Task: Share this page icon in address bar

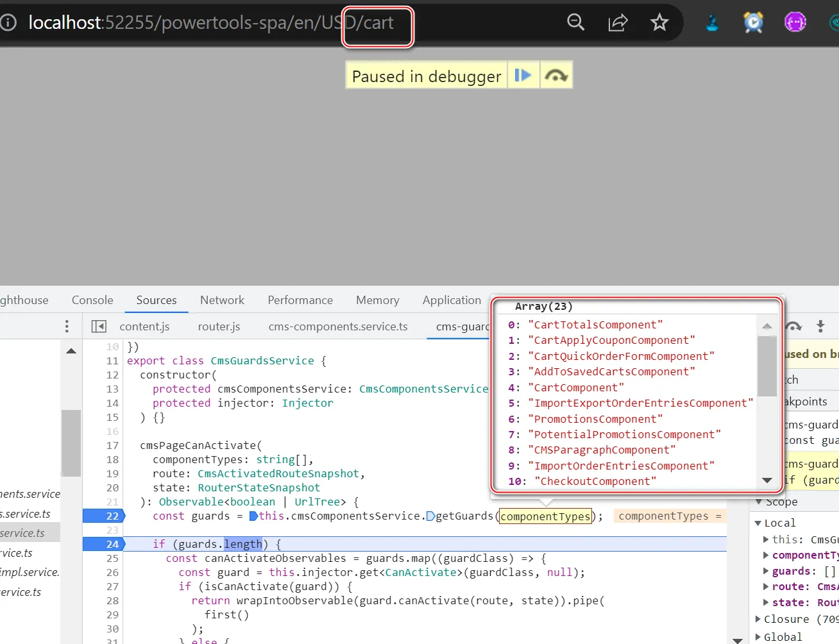Action: (x=618, y=22)
